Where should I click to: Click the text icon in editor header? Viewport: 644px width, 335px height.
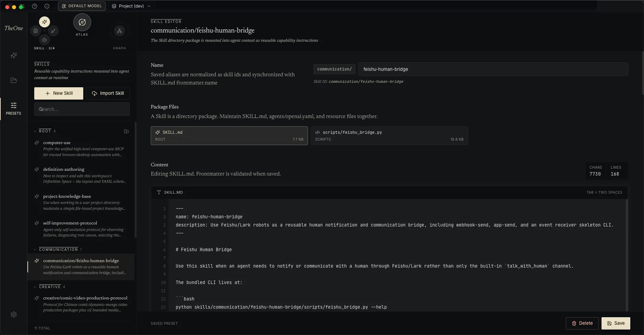(x=159, y=192)
